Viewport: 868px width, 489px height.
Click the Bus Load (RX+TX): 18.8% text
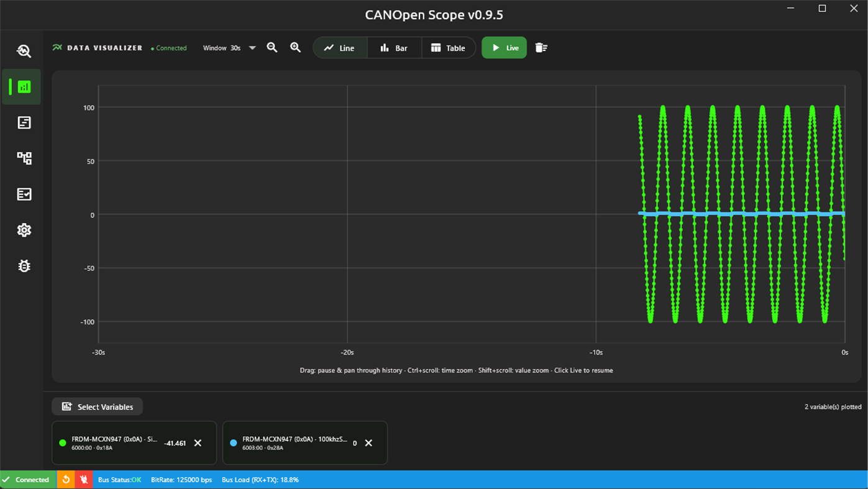tap(260, 480)
